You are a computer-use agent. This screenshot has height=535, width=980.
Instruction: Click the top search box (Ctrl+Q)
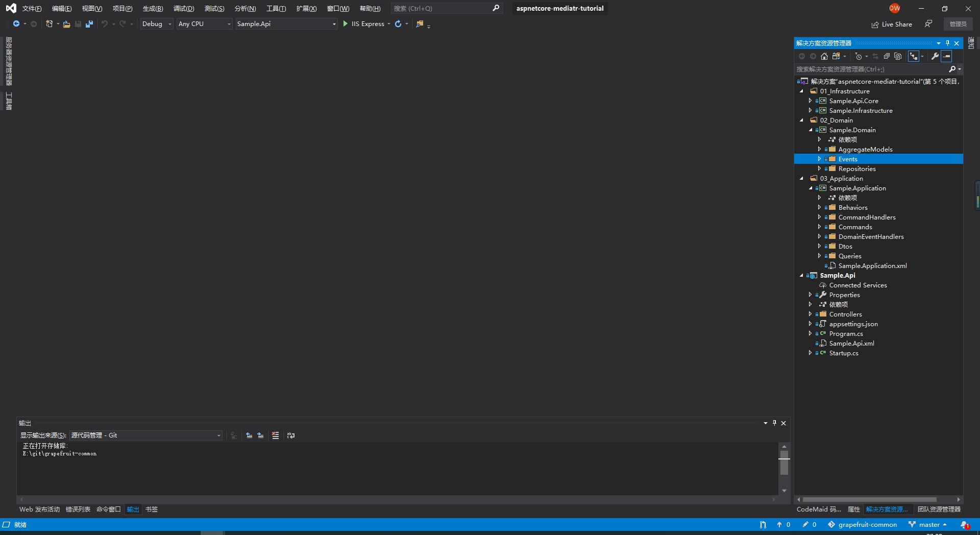pos(442,9)
